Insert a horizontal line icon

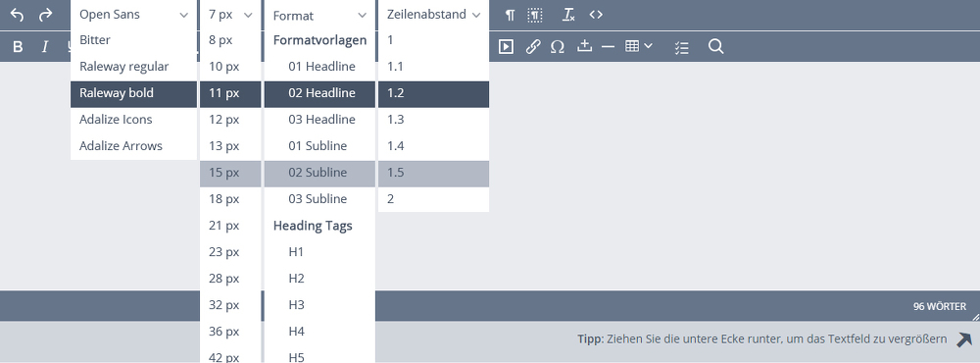click(x=609, y=46)
